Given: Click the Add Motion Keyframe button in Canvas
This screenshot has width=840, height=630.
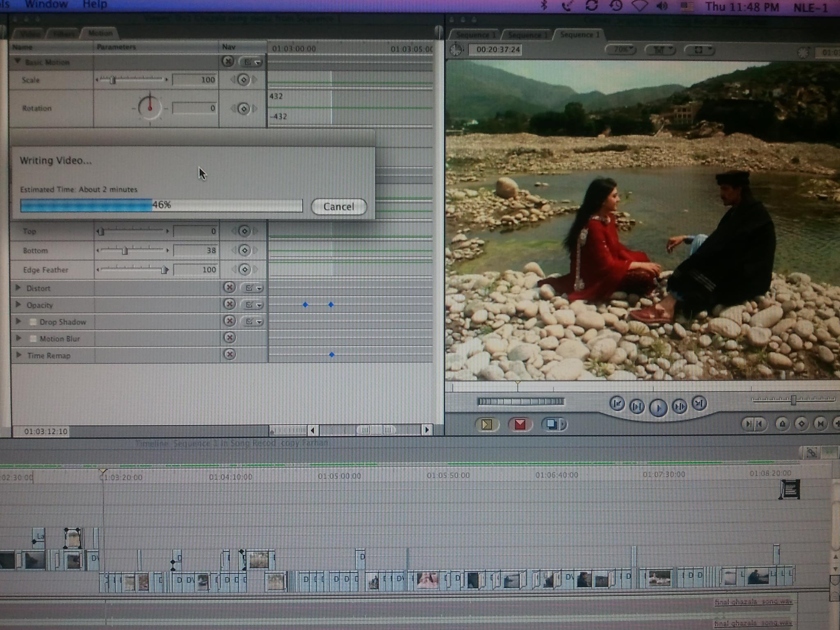Looking at the screenshot, I should [801, 424].
